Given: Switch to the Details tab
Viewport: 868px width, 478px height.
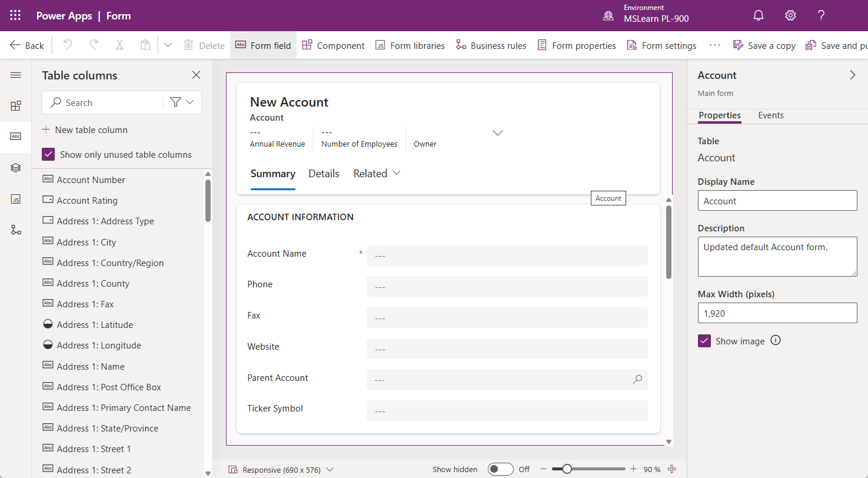Looking at the screenshot, I should pyautogui.click(x=324, y=174).
